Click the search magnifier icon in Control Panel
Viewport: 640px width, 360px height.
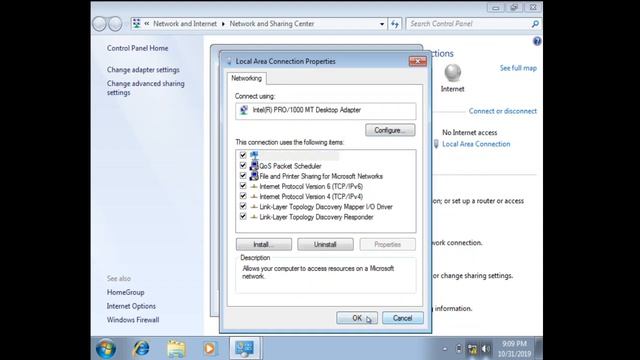click(535, 24)
